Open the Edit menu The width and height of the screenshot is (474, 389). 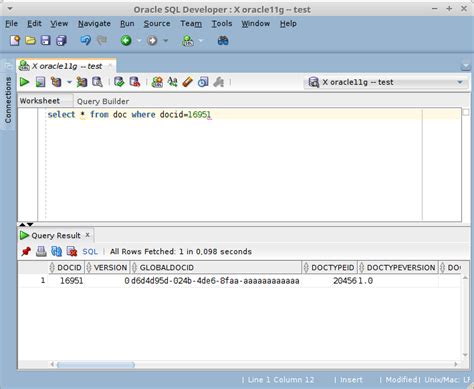coord(34,24)
